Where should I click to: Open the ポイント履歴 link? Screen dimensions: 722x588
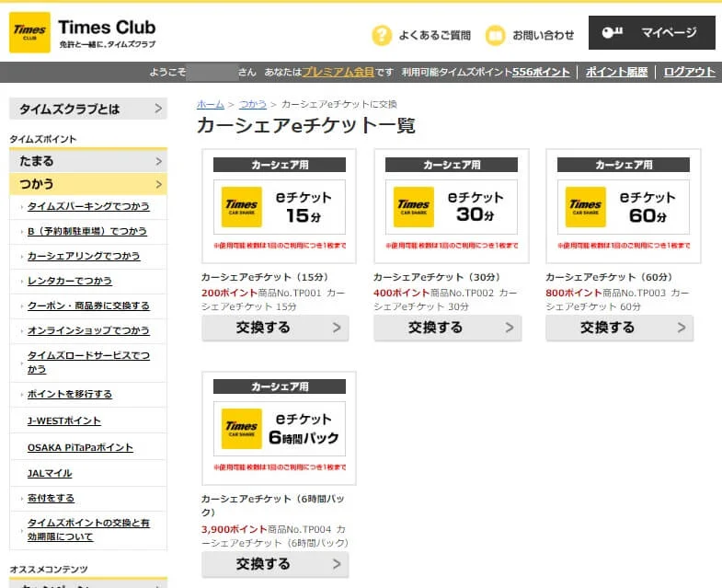tap(616, 73)
